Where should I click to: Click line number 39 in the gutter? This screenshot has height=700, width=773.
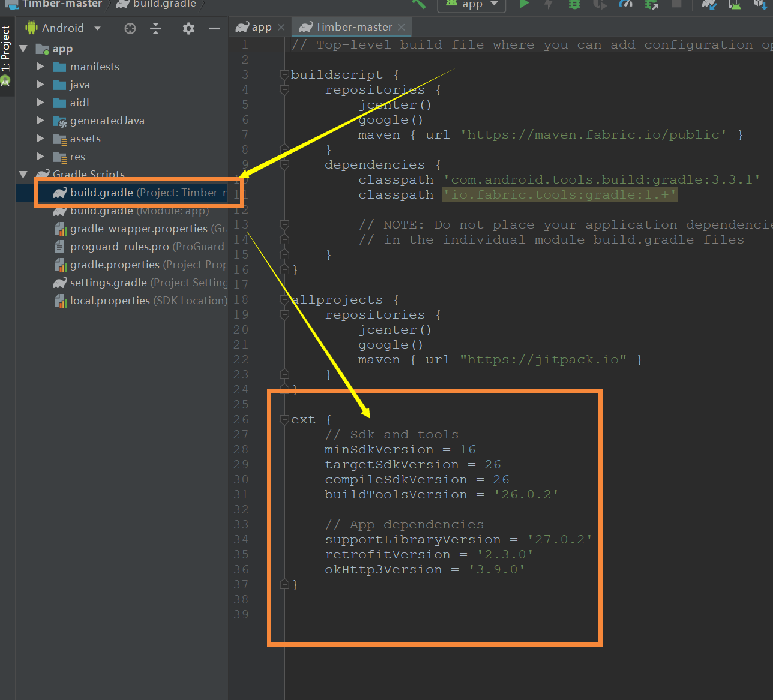[241, 615]
